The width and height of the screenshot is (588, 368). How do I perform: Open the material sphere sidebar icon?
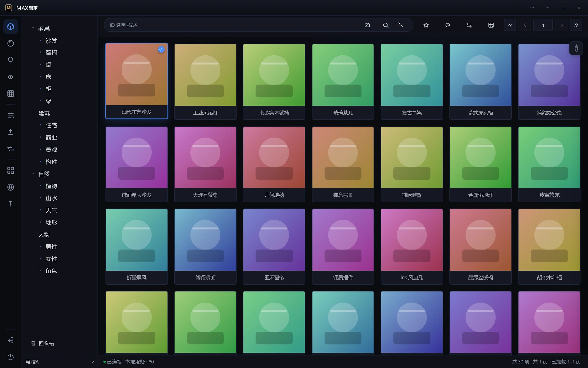10,43
